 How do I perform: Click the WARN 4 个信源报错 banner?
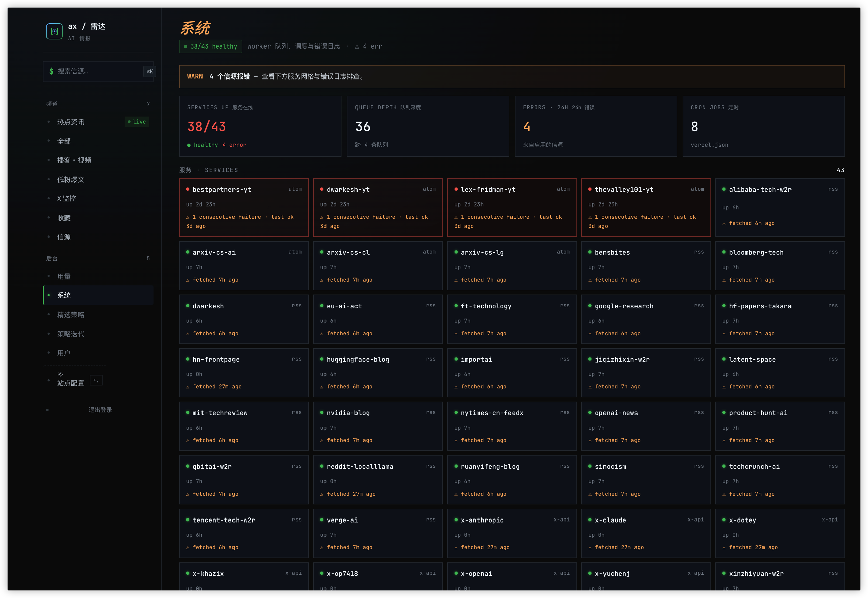point(511,77)
